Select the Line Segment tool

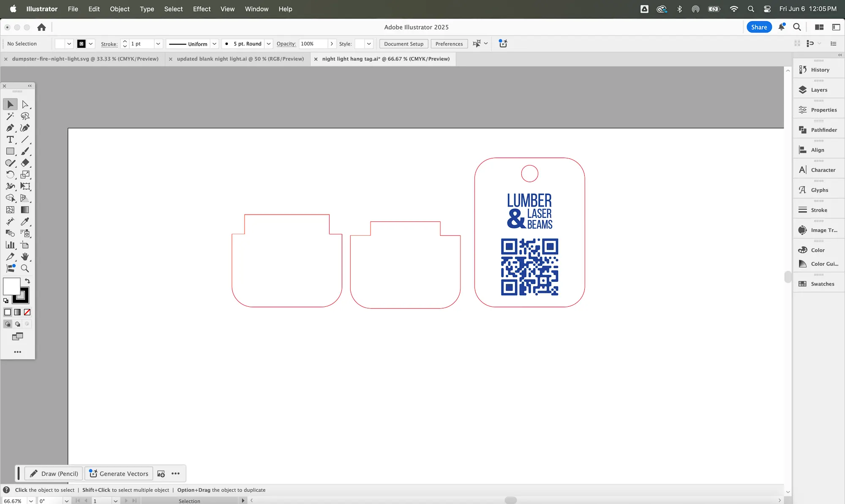[x=25, y=139]
